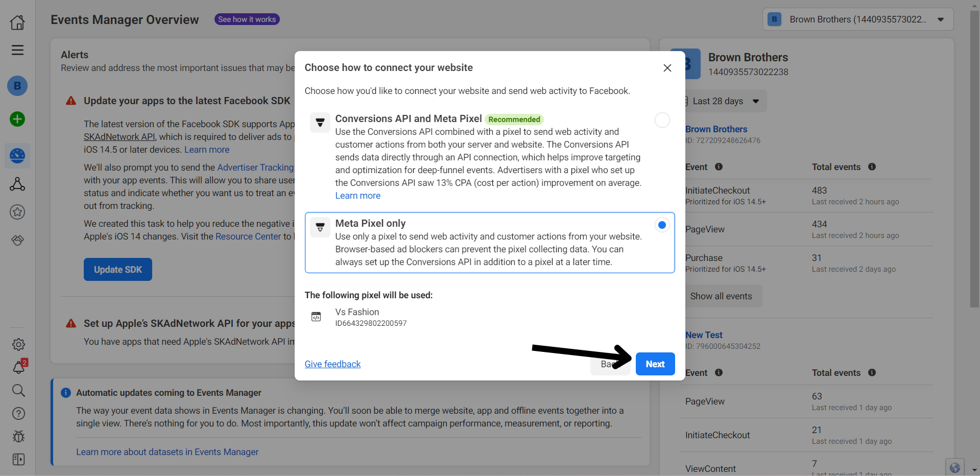
Task: Click the Events Manager Overview heading
Action: point(125,19)
